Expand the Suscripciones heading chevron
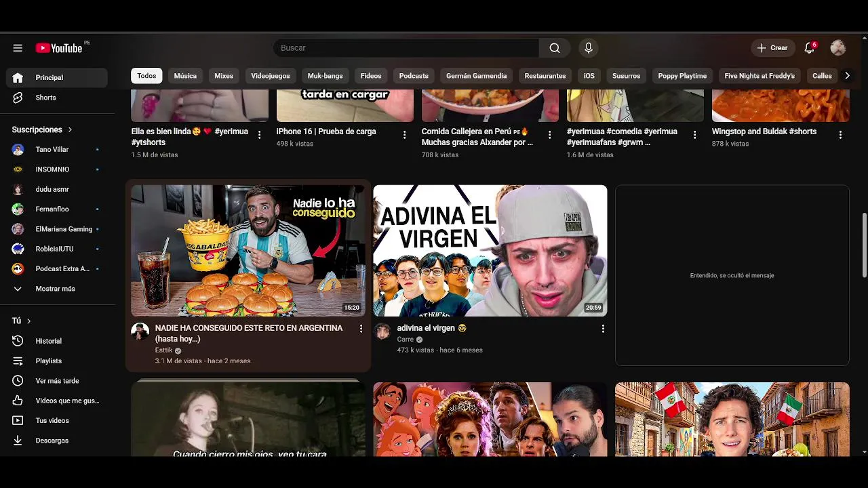The image size is (868, 488). pyautogui.click(x=70, y=129)
